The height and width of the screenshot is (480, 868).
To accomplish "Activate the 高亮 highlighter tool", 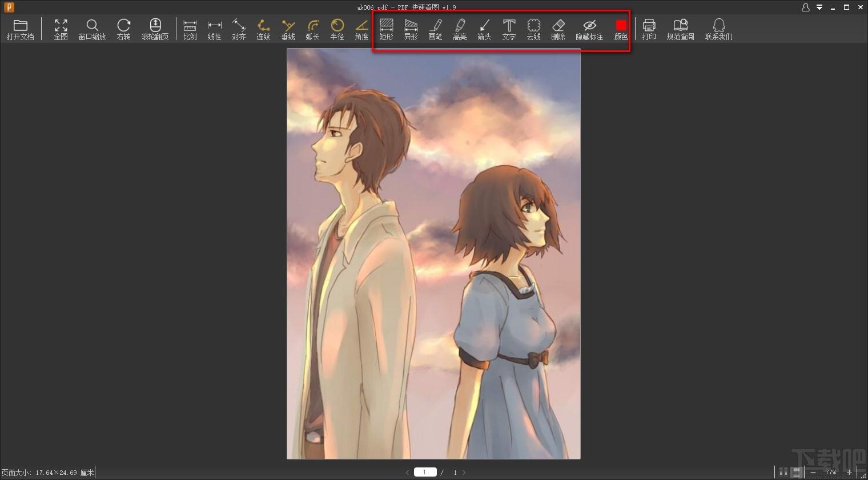I will click(460, 29).
